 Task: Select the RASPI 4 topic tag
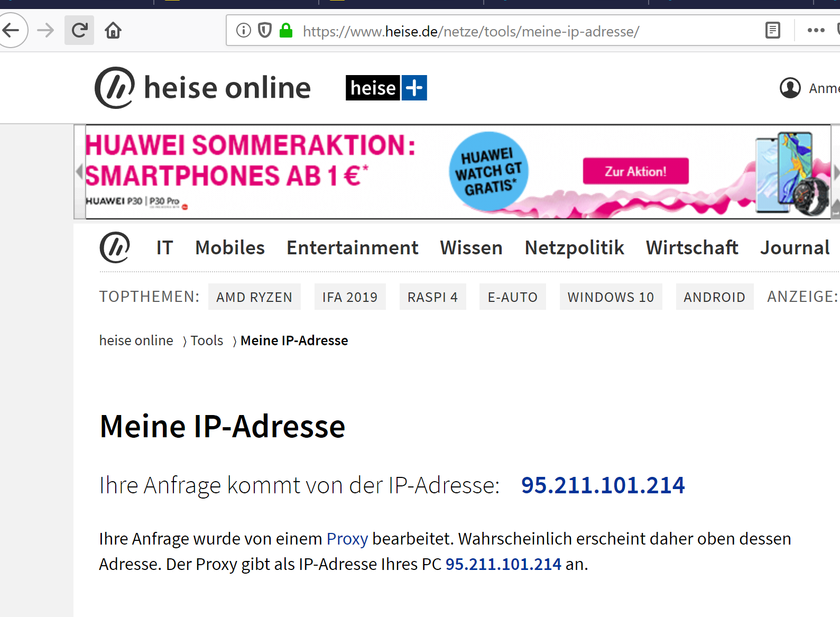(x=432, y=297)
